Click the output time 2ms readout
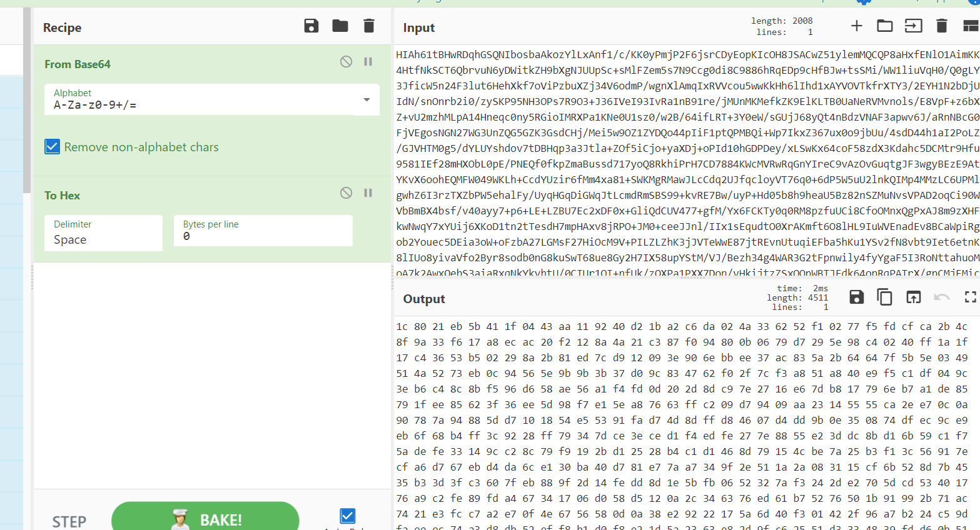 click(x=802, y=288)
